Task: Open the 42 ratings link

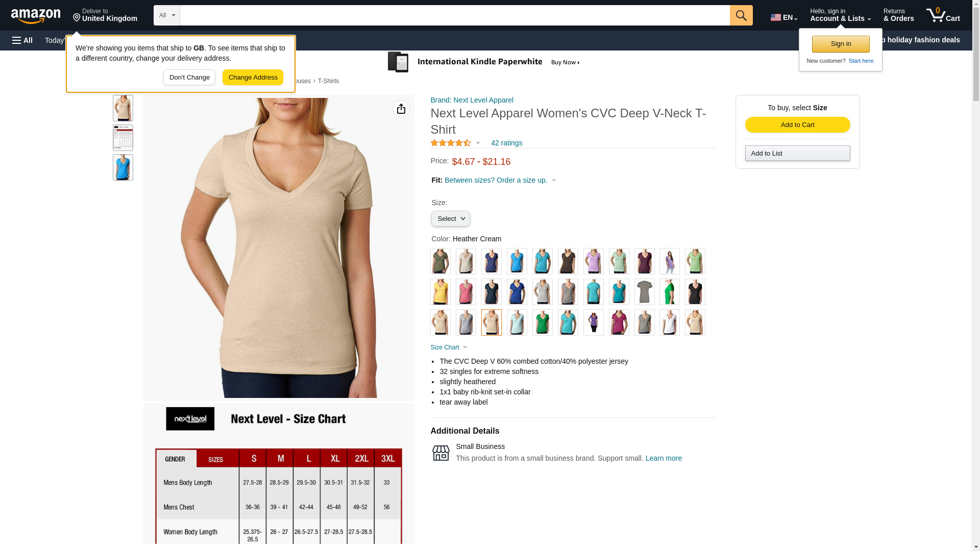Action: [x=506, y=143]
